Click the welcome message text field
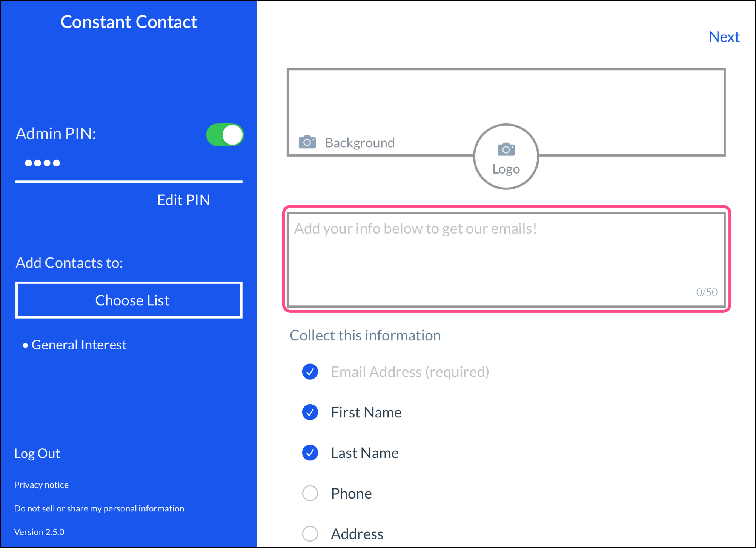Viewport: 756px width, 548px height. 506,259
